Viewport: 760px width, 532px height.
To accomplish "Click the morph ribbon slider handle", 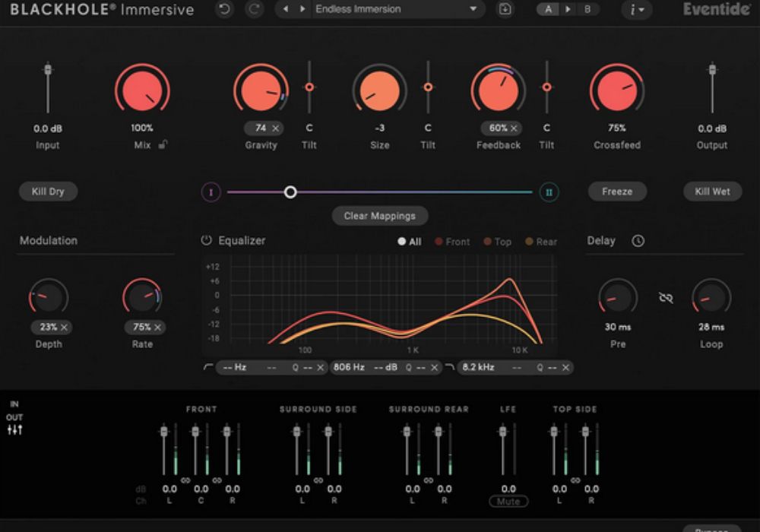I will (x=290, y=192).
